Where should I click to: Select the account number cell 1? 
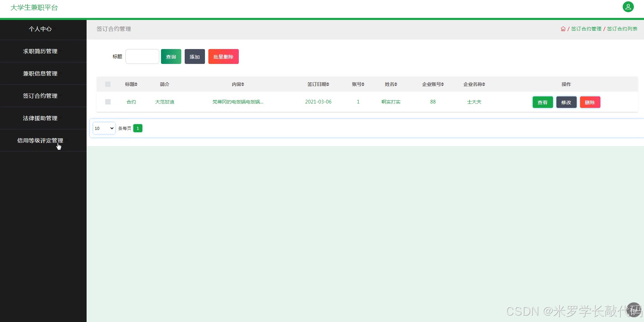358,102
